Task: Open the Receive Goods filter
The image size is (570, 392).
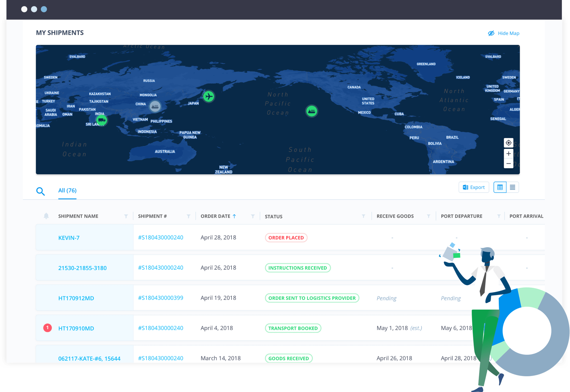Action: click(x=429, y=216)
